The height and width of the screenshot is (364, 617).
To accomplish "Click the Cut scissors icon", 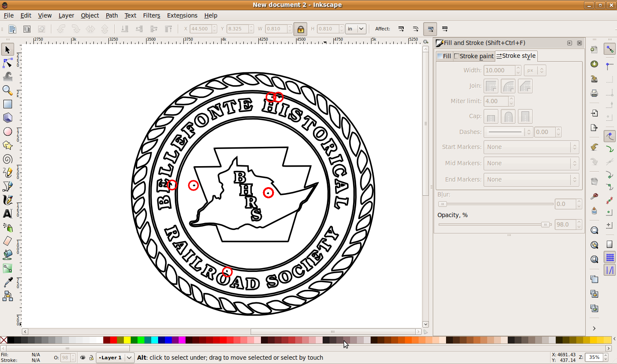I will (x=594, y=196).
